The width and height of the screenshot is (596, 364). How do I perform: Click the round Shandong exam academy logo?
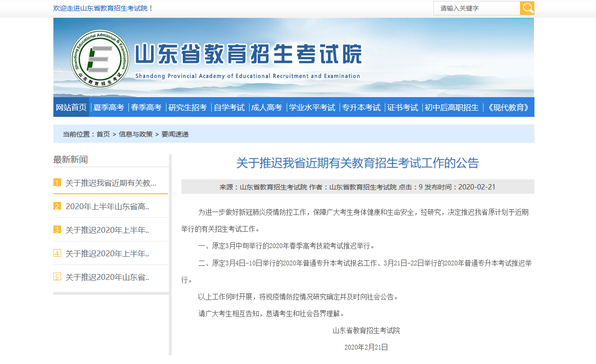click(x=100, y=59)
